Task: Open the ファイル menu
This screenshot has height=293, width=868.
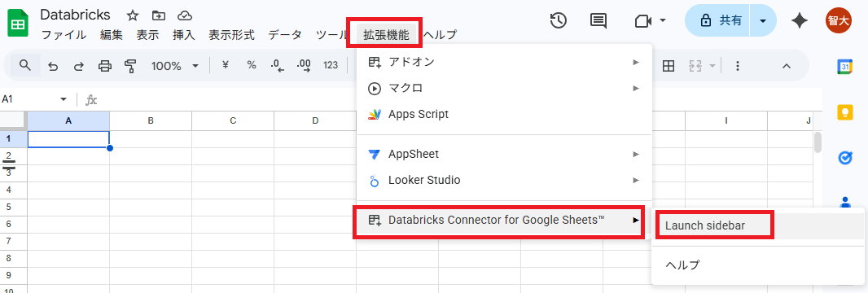Action: (64, 35)
